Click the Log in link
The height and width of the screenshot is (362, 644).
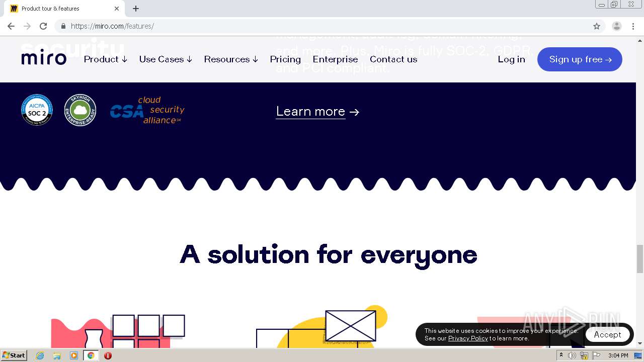(x=511, y=59)
